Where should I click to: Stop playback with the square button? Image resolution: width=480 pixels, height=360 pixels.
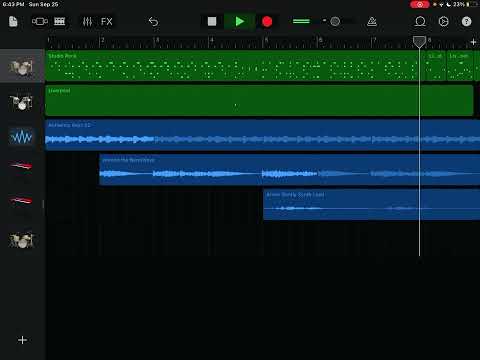tap(212, 22)
